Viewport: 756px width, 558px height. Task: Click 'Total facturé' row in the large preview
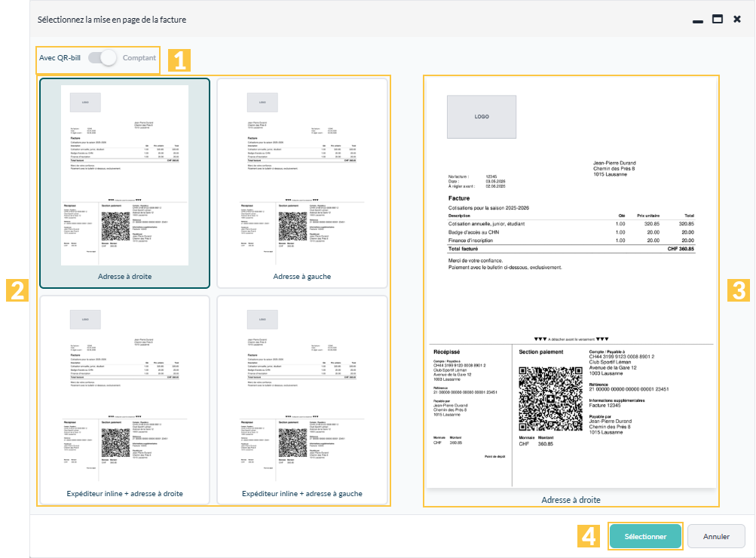tap(571, 249)
